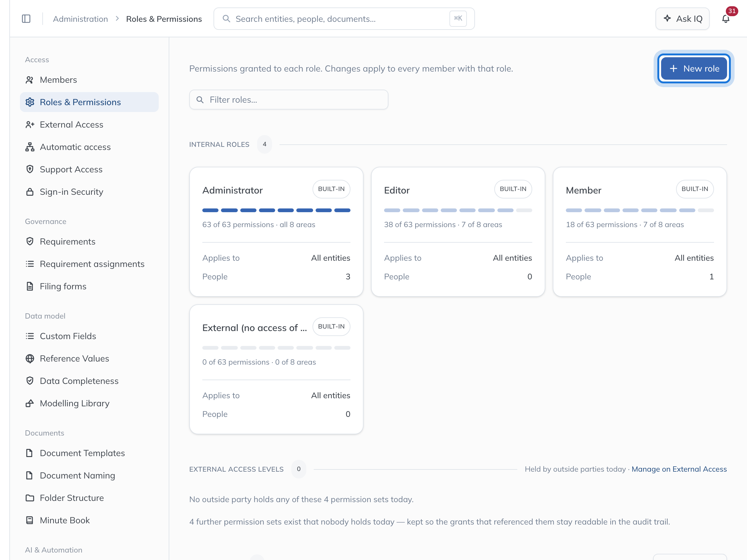
Task: Create a New role
Action: [694, 68]
